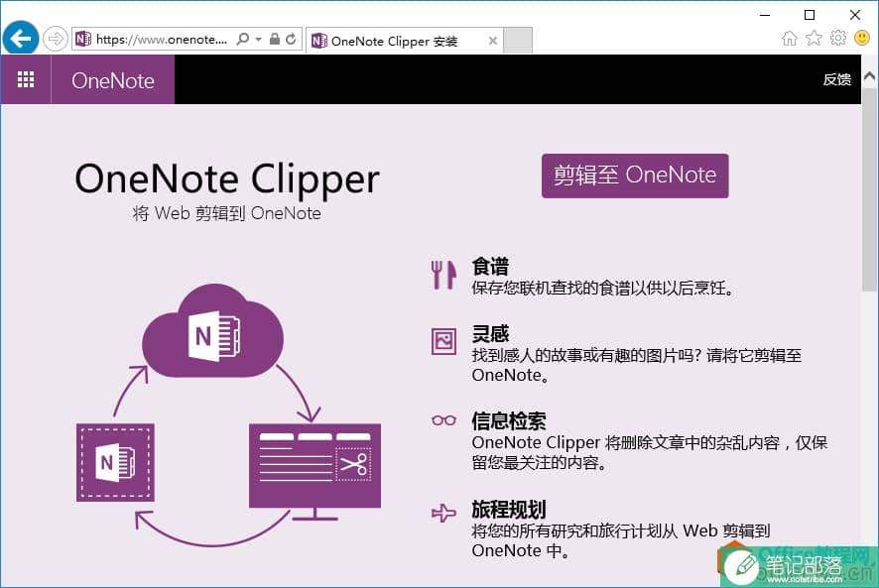Close the OneNote Clipper 安装 tab
Image resolution: width=879 pixels, height=588 pixels.
click(493, 41)
